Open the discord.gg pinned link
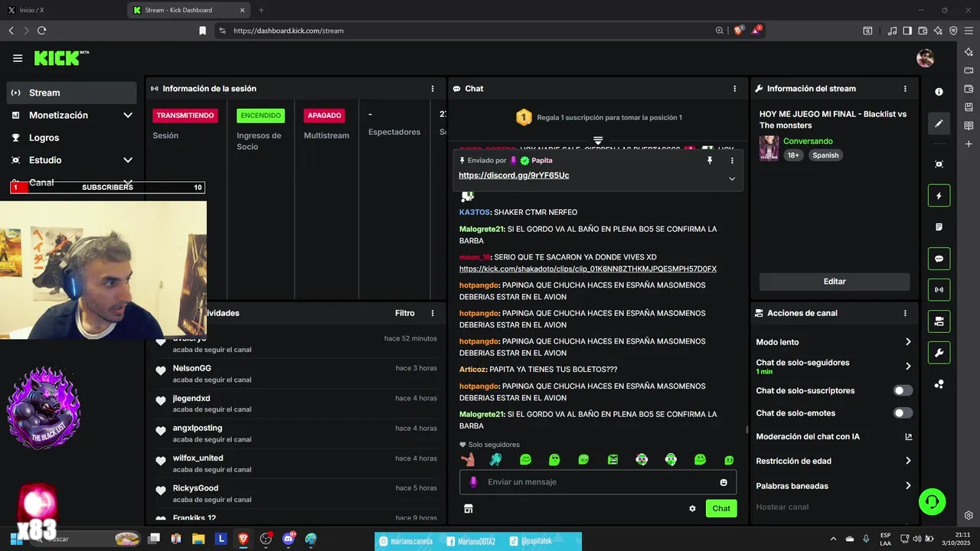Image resolution: width=980 pixels, height=551 pixels. [x=514, y=175]
